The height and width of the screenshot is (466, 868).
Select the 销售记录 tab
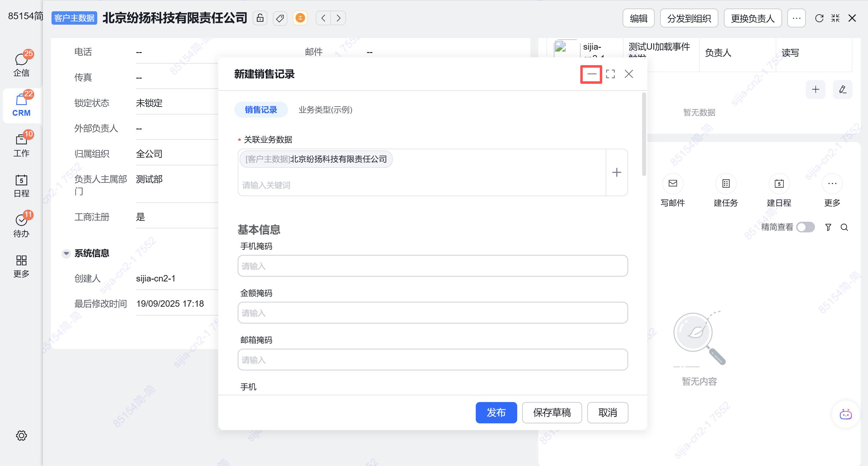[x=261, y=110]
